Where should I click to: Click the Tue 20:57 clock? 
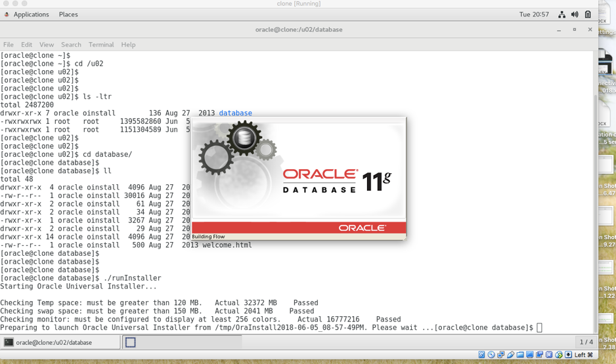point(534,14)
